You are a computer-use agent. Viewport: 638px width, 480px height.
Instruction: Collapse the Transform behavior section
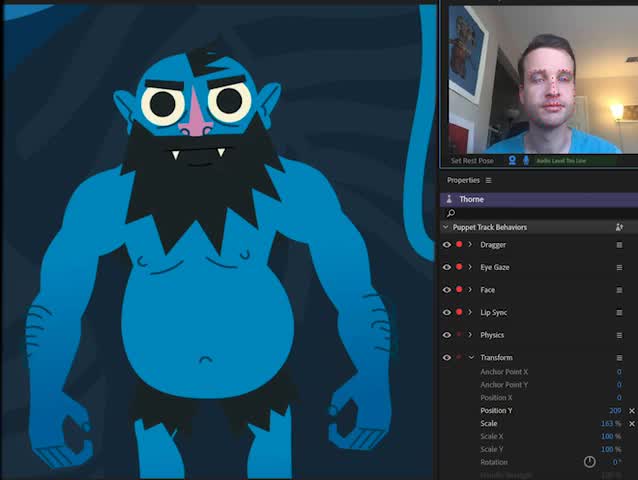471,358
